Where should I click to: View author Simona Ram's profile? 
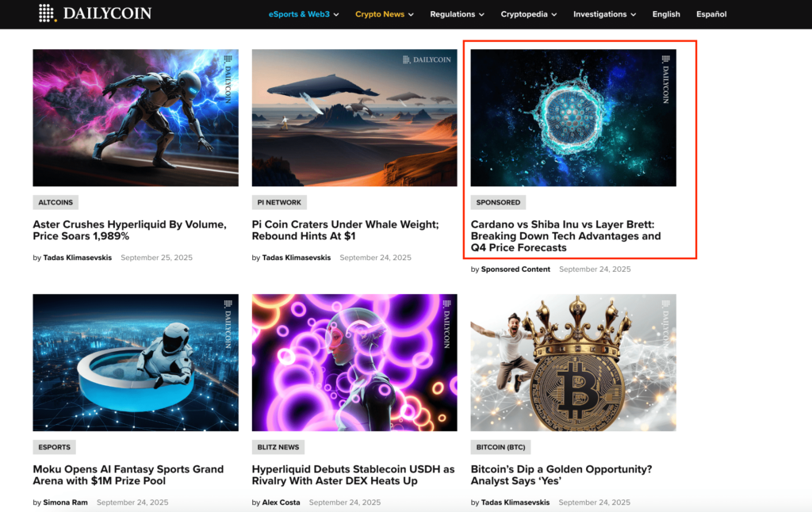[65, 502]
